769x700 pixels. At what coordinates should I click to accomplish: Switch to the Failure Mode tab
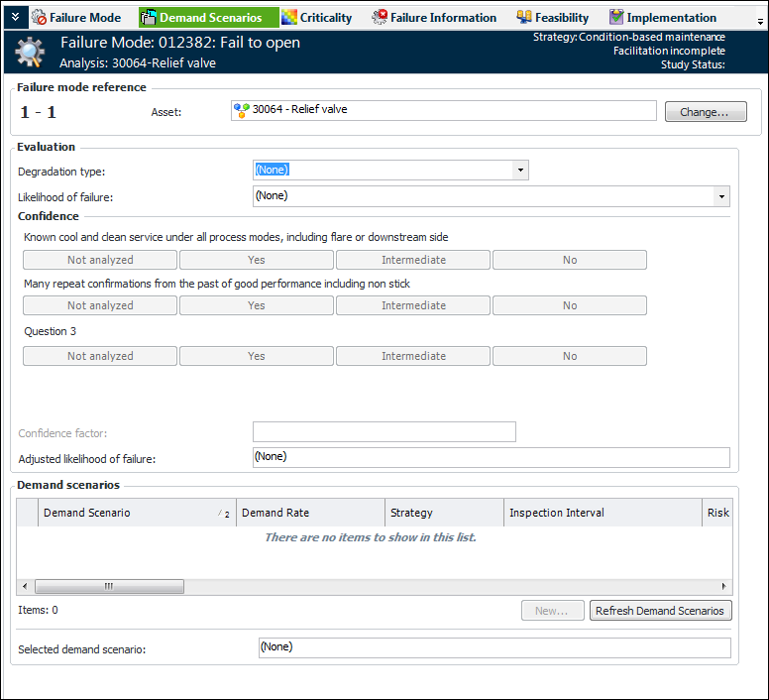tap(76, 18)
